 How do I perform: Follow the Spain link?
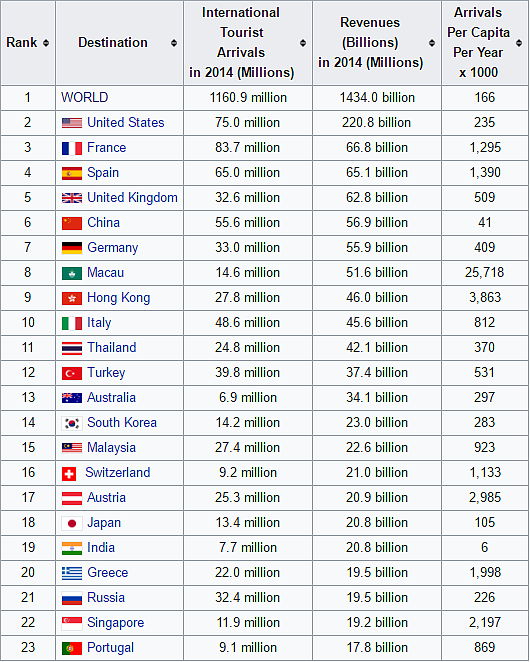point(103,173)
